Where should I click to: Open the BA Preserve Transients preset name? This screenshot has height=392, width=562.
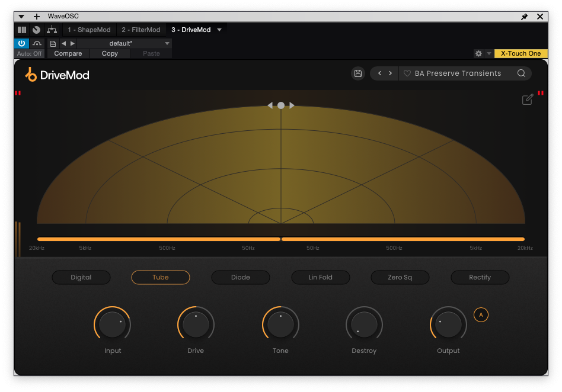458,73
